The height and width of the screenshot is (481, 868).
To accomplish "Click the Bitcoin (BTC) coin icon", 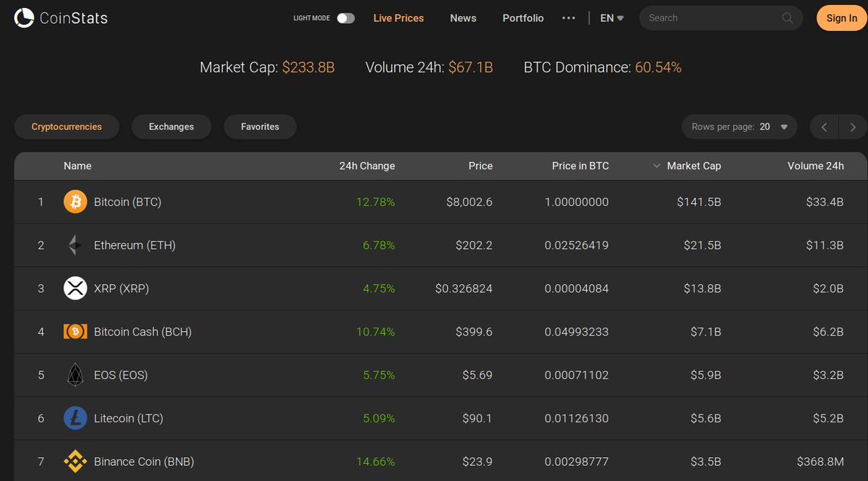I will 75,202.
